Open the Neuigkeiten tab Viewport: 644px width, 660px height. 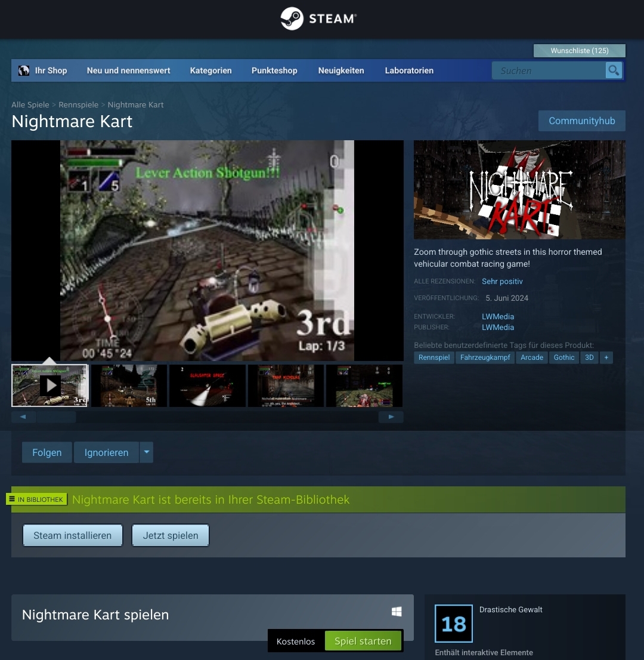pyautogui.click(x=341, y=70)
